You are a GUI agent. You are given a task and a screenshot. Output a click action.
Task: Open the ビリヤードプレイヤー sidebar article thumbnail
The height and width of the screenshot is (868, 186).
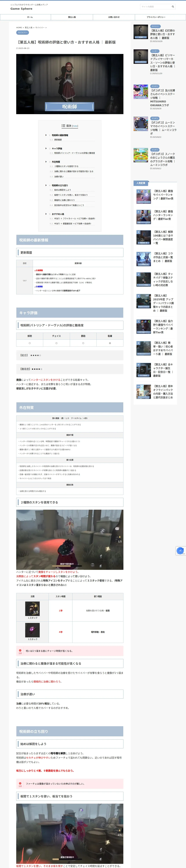tap(141, 57)
